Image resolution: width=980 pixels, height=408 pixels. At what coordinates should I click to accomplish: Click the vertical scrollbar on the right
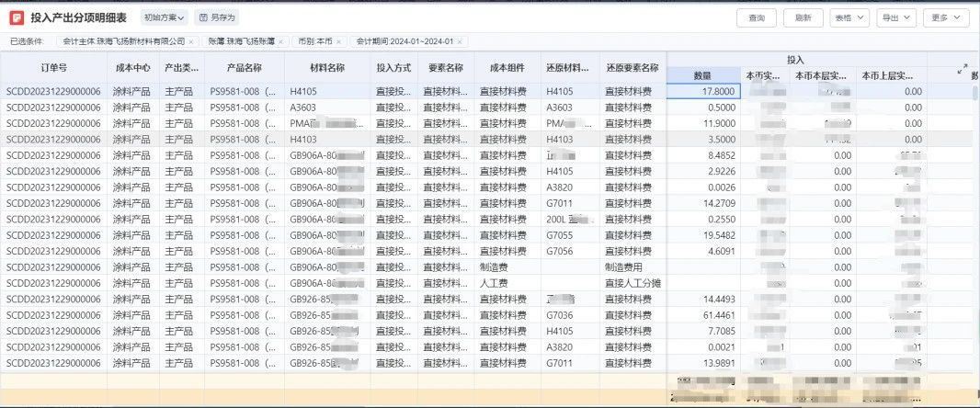click(x=974, y=184)
